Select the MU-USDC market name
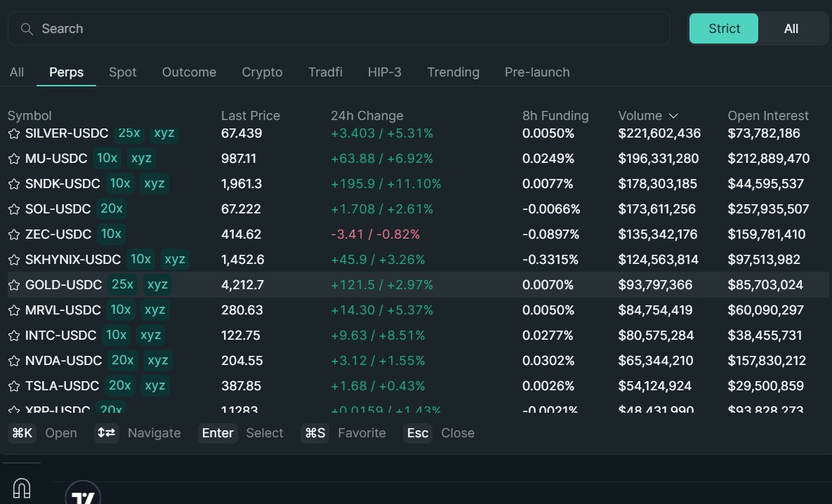The height and width of the screenshot is (504, 832). click(56, 159)
